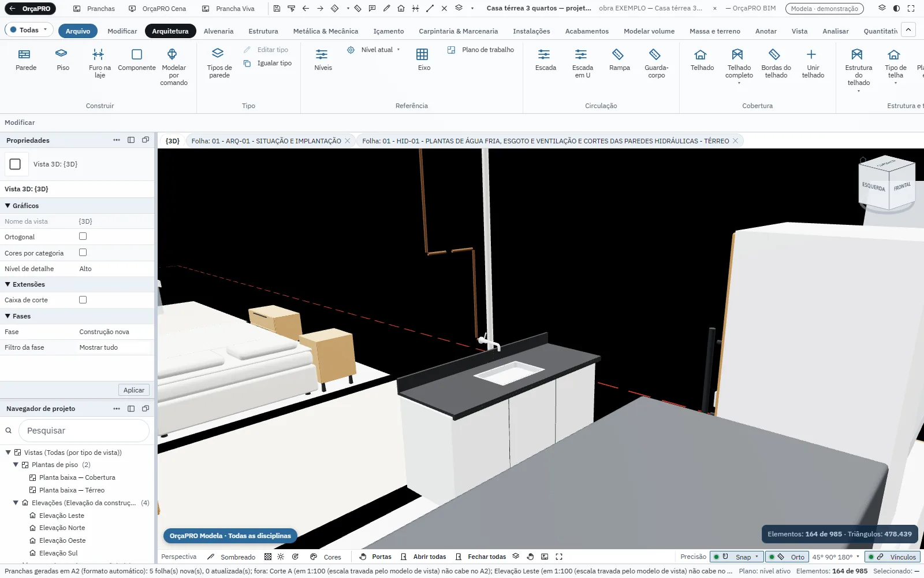
Task: Select the Piso floor tool
Action: (x=62, y=60)
